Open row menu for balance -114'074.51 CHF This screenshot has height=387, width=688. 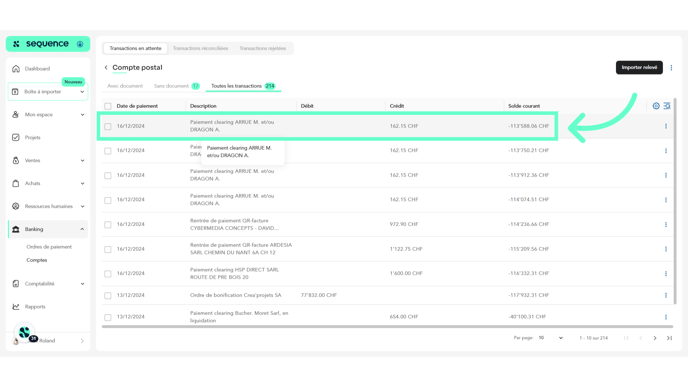coord(666,200)
